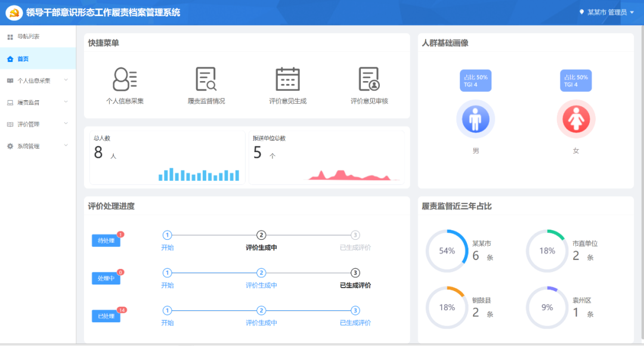Click step 2 评价生成中 in 待处理 row
The width and height of the screenshot is (644, 346).
coord(261,235)
